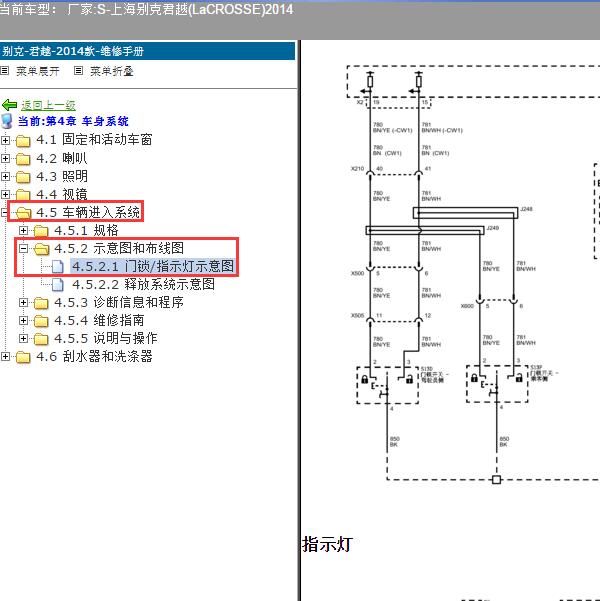600x601 pixels.
Task: Open the 4.5.4 维修指南 section
Action: point(99,320)
